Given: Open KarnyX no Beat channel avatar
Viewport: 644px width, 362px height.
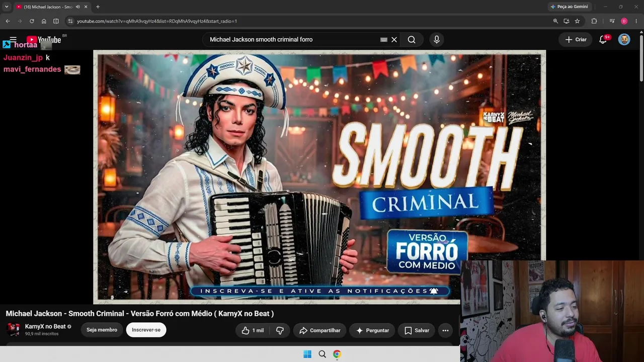Looking at the screenshot, I should pyautogui.click(x=14, y=330).
